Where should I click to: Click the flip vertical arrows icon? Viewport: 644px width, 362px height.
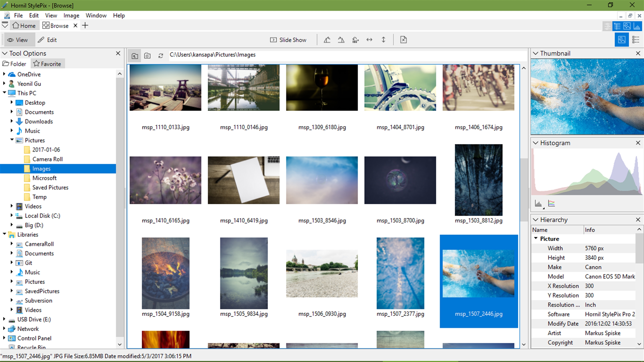pyautogui.click(x=383, y=40)
